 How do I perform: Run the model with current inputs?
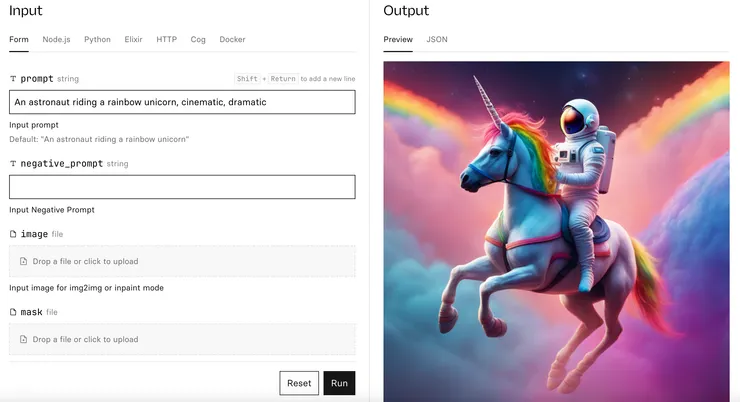339,383
